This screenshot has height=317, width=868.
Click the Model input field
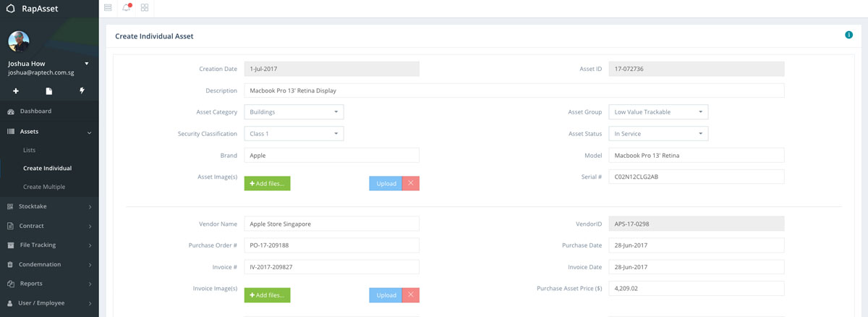pos(697,156)
